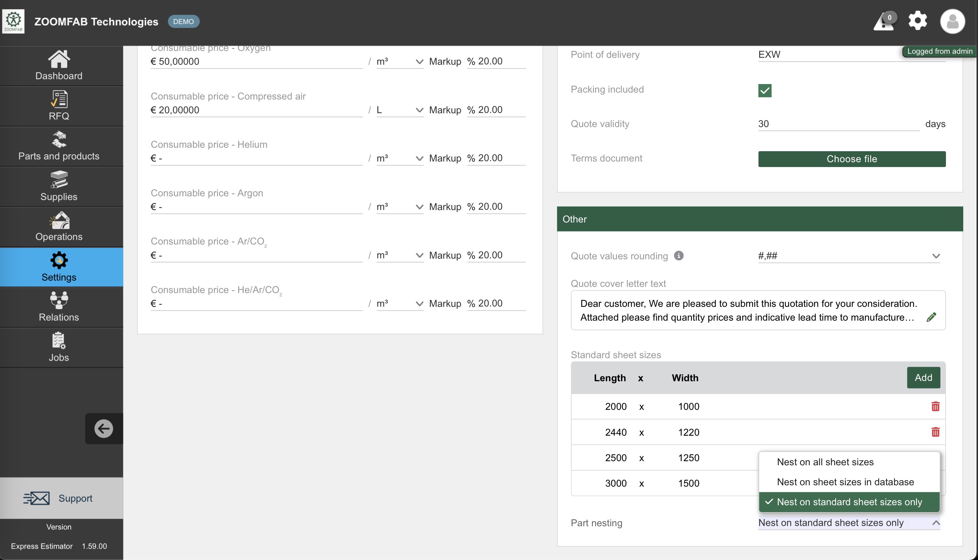
Task: Click the gear icon in top bar
Action: click(918, 21)
